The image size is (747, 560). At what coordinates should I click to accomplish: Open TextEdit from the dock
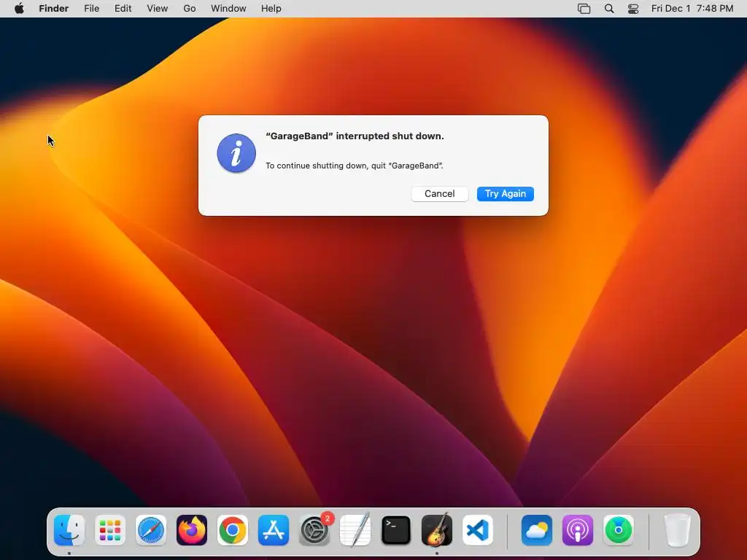(355, 530)
